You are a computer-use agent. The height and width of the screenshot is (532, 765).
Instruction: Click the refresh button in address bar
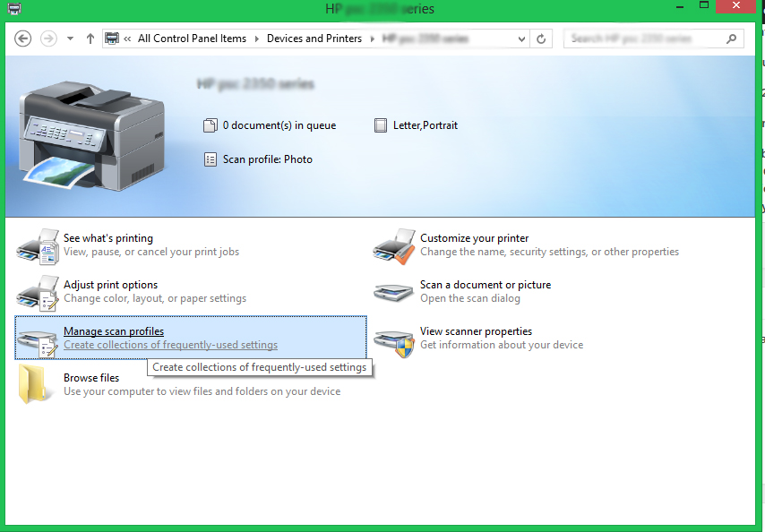coord(541,39)
